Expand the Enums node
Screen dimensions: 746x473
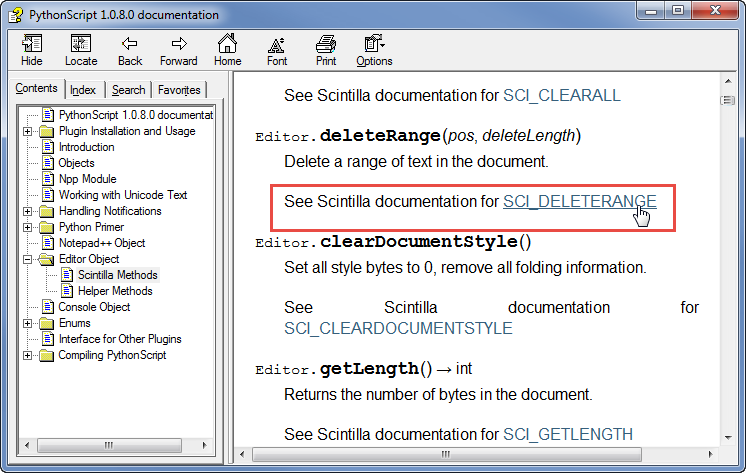(28, 324)
